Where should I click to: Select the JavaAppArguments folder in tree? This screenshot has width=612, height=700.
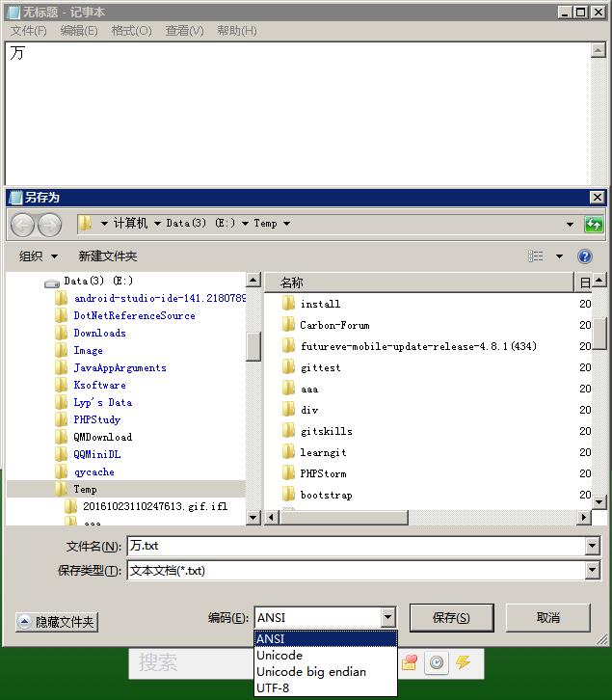tap(120, 368)
